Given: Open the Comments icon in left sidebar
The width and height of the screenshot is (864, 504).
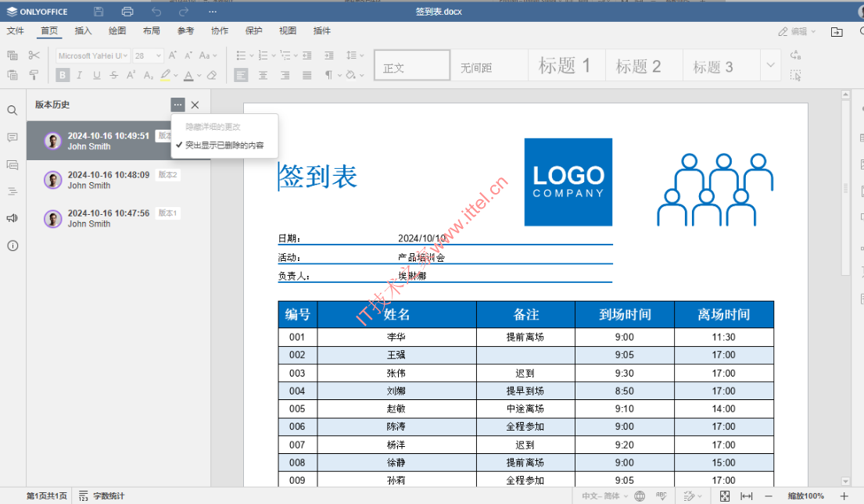Looking at the screenshot, I should [13, 138].
